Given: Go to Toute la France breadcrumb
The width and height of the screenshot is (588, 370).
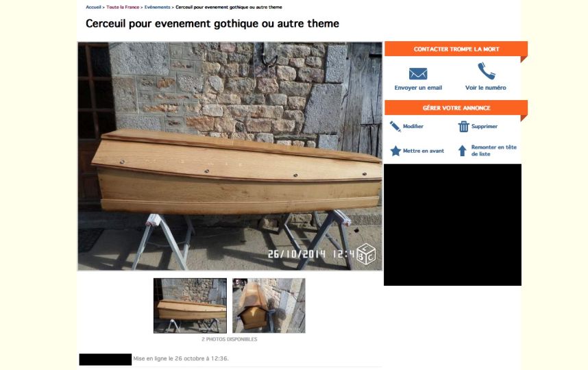Looking at the screenshot, I should (123, 7).
